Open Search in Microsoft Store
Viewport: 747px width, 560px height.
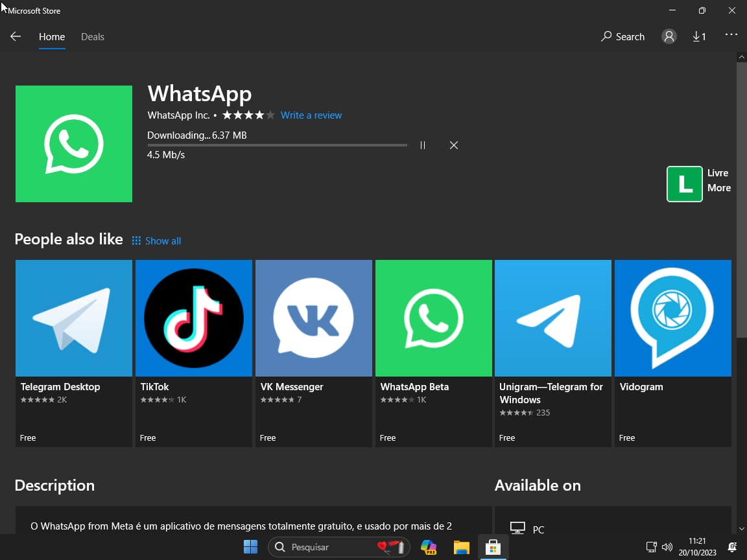622,37
